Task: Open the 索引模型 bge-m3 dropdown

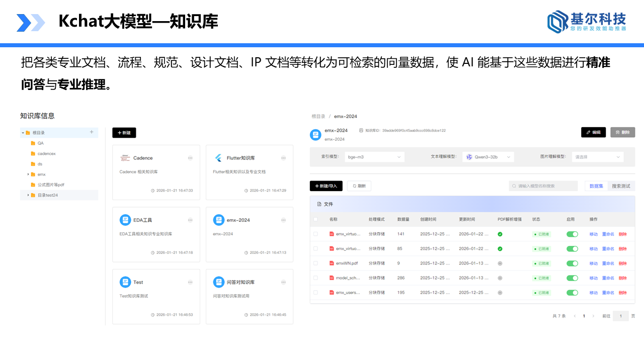Action: [x=375, y=157]
